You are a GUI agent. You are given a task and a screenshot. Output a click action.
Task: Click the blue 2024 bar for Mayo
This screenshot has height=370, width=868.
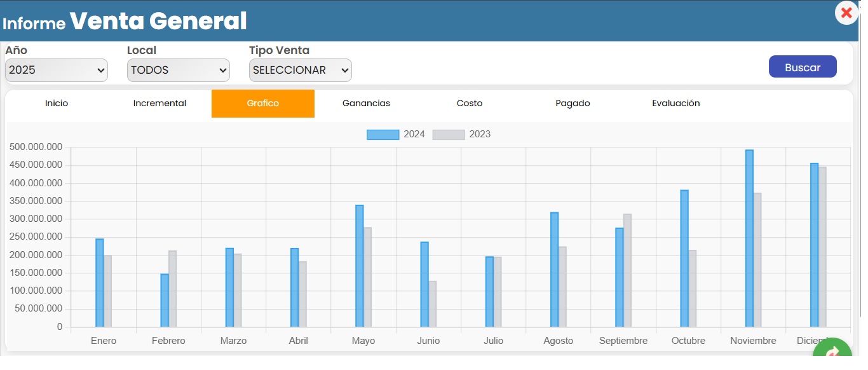(360, 266)
